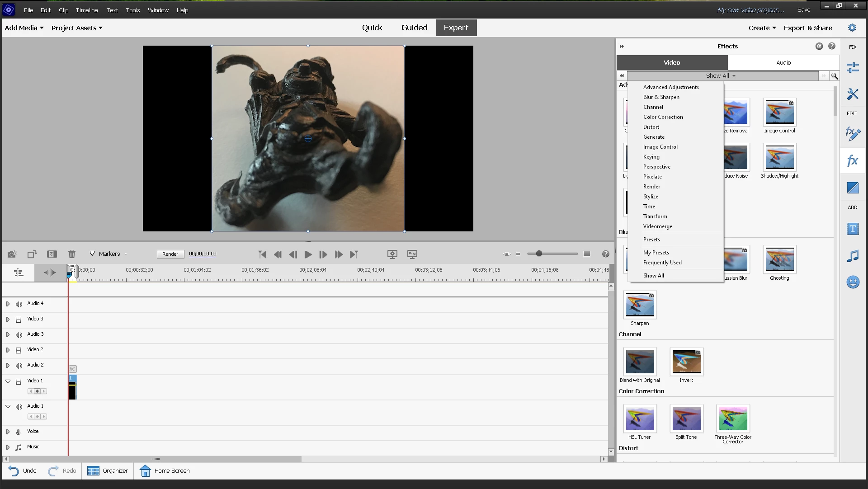Open the Effects fx panel
Image resolution: width=868 pixels, height=489 pixels.
click(852, 160)
